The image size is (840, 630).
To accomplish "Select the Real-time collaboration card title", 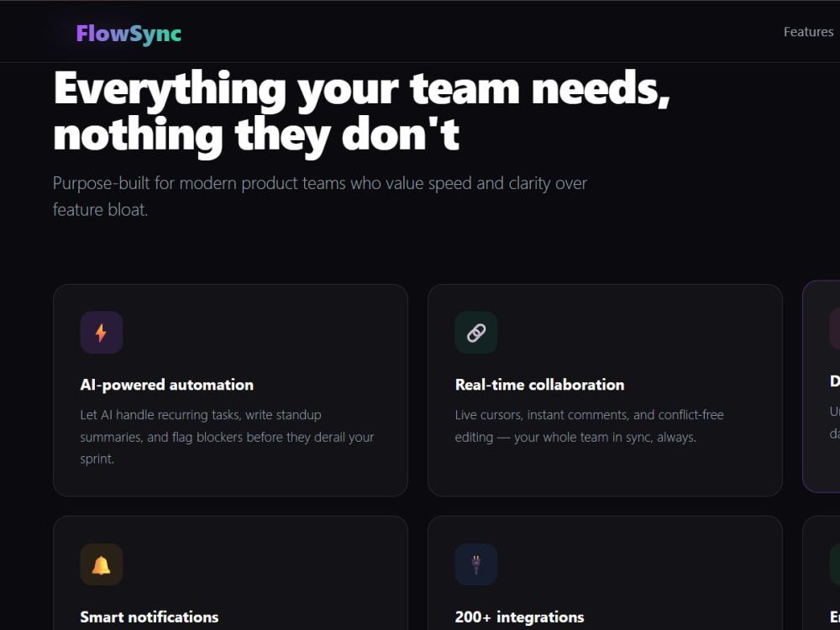I will click(539, 386).
